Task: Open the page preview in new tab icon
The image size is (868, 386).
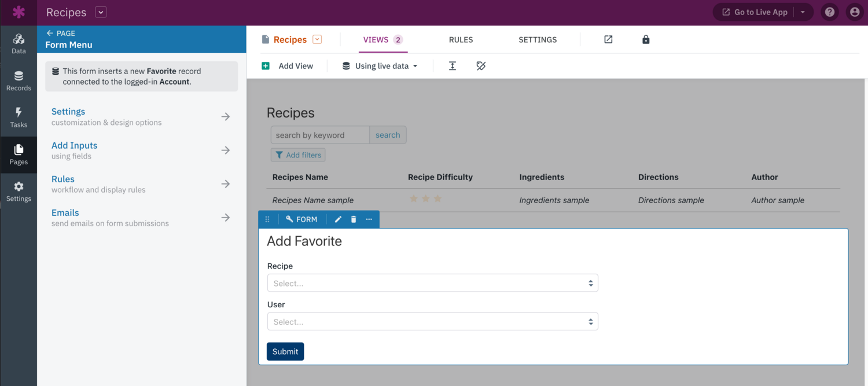Action: [x=608, y=39]
